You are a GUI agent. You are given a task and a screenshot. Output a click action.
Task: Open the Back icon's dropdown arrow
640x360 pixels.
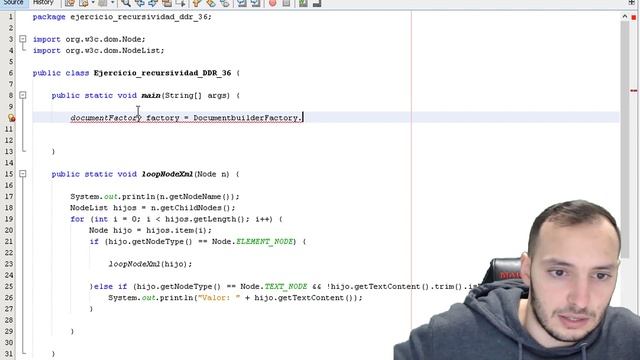point(93,3)
